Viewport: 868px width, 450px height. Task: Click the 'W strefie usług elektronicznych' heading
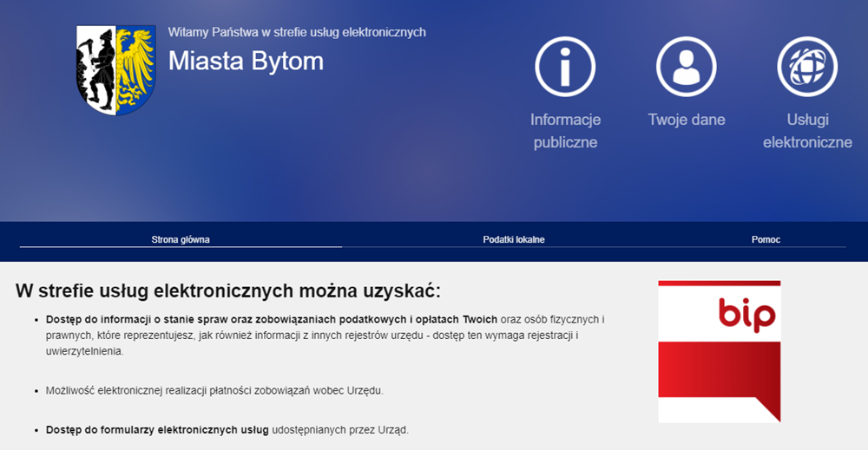click(227, 290)
